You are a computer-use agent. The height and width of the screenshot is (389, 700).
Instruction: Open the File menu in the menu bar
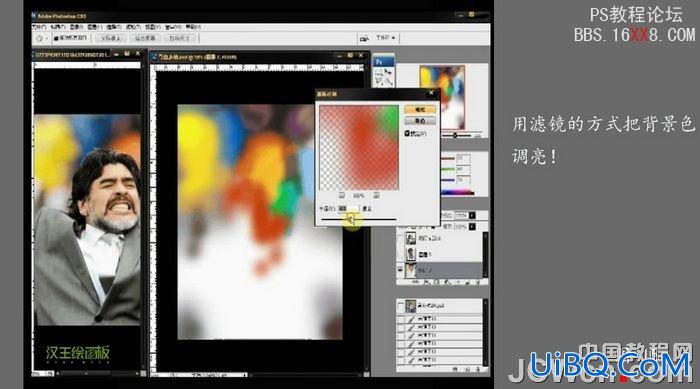pos(39,27)
